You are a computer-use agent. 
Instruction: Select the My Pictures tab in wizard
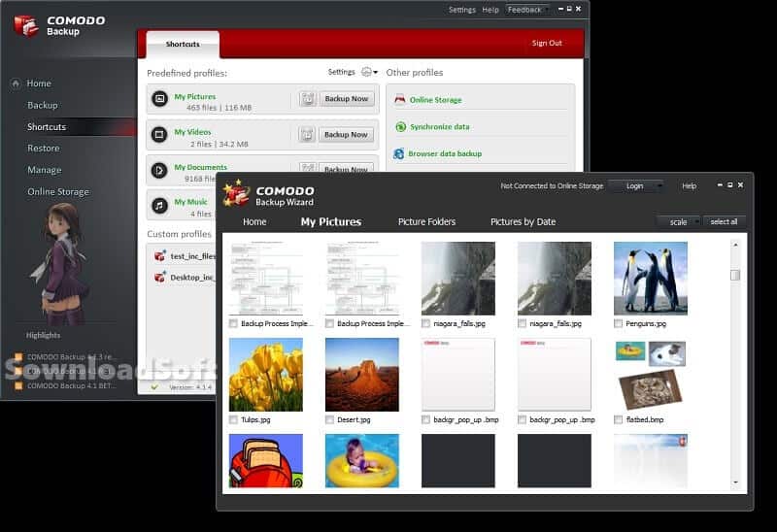(331, 222)
